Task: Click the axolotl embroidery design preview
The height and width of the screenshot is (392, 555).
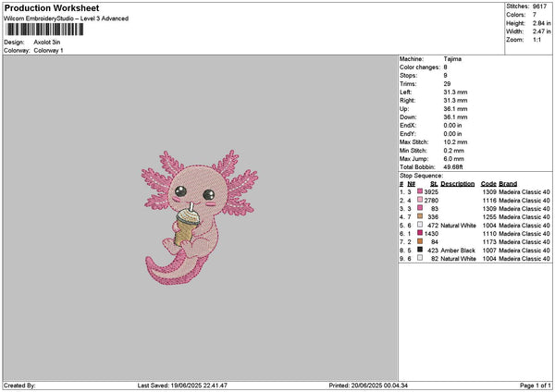Action: [x=200, y=217]
